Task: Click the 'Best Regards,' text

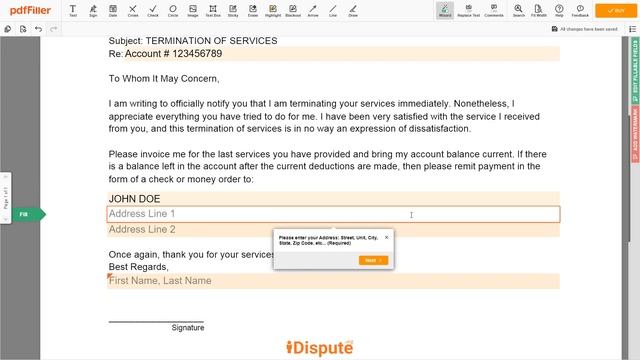Action: (x=138, y=267)
